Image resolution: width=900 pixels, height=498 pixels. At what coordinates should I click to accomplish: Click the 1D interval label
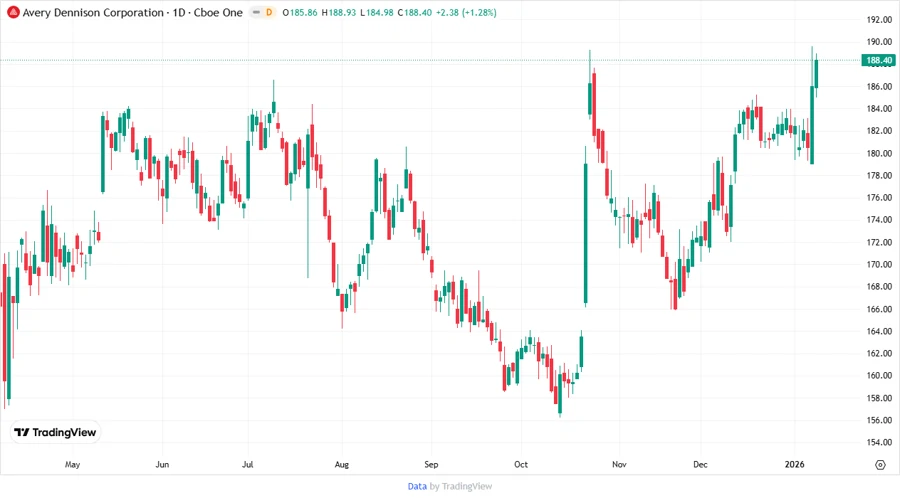click(x=179, y=12)
